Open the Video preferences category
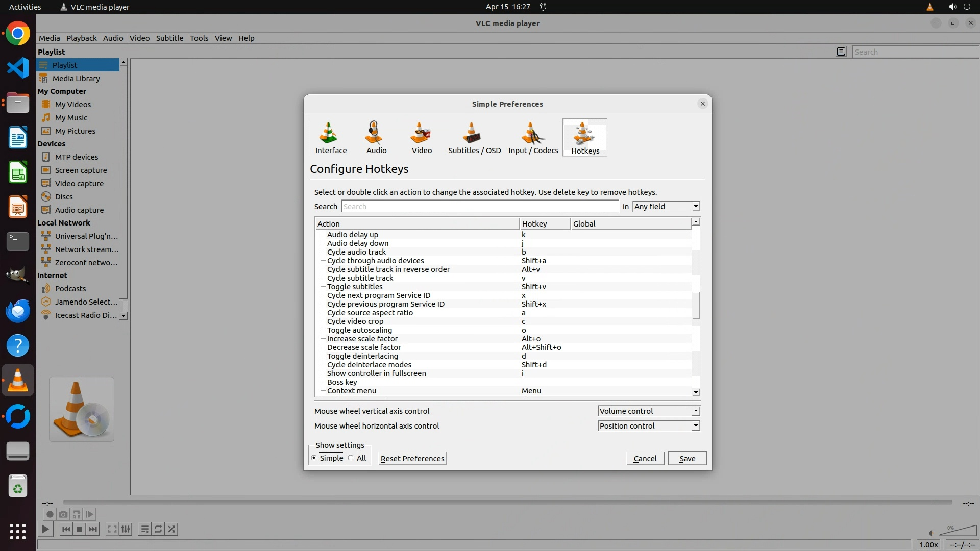This screenshot has width=980, height=551. [x=422, y=138]
